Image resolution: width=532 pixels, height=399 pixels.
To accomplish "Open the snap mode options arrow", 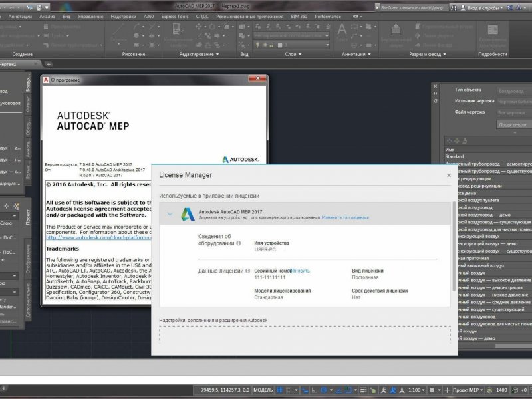I will click(x=296, y=390).
